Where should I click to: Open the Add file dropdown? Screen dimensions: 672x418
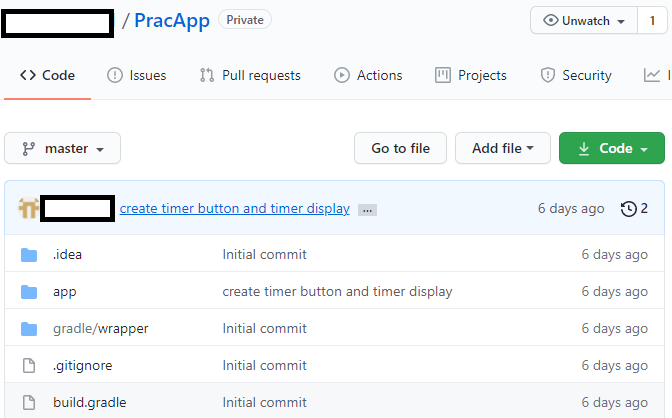pos(503,148)
